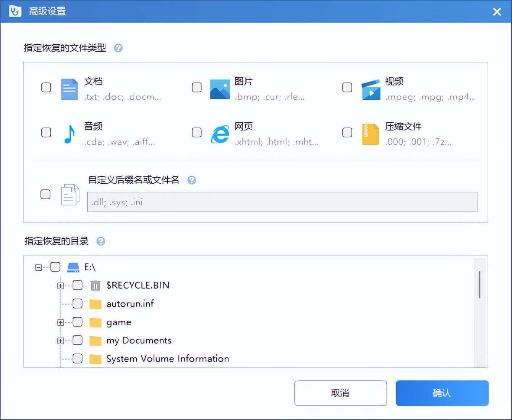Click the custom file suffix pages icon
Screen dimensions: 512x420
70,194
